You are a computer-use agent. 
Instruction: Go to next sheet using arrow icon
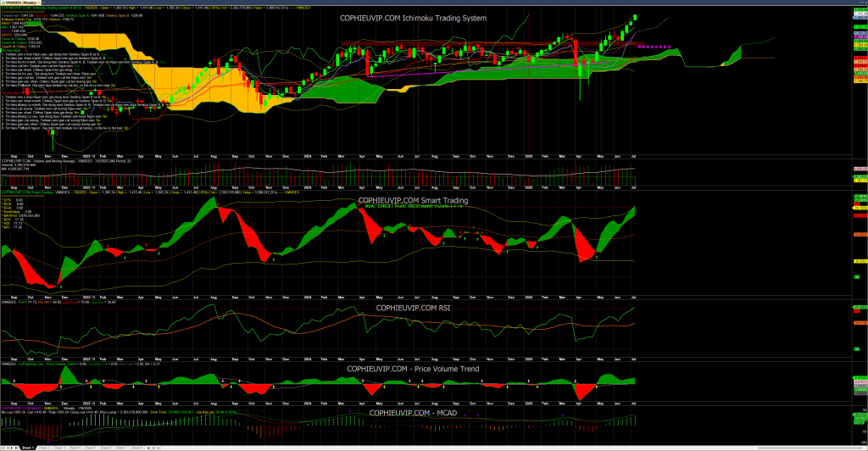[12, 448]
